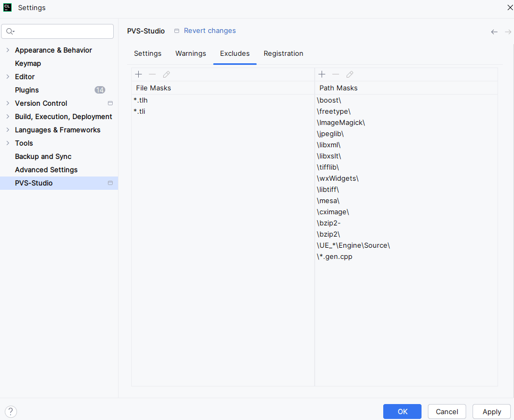Expand the Editor settings section
The image size is (514, 420).
[x=7, y=77]
